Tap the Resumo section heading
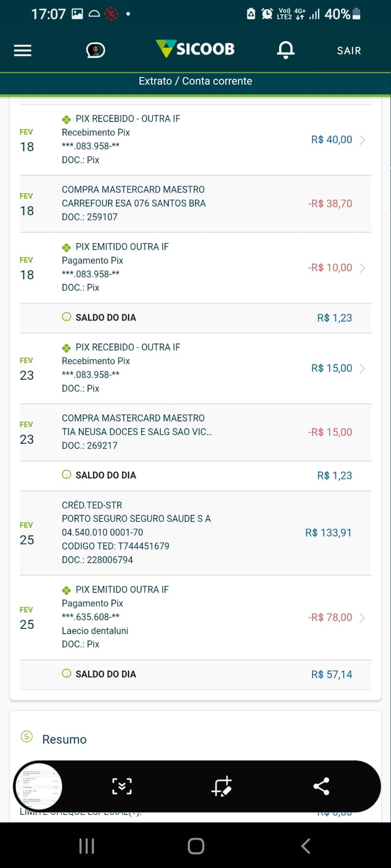 point(64,739)
